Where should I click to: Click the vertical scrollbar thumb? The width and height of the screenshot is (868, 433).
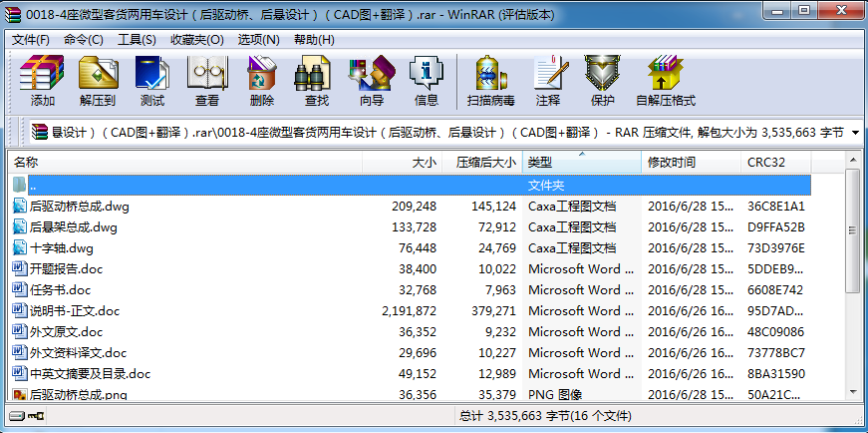pos(853,230)
